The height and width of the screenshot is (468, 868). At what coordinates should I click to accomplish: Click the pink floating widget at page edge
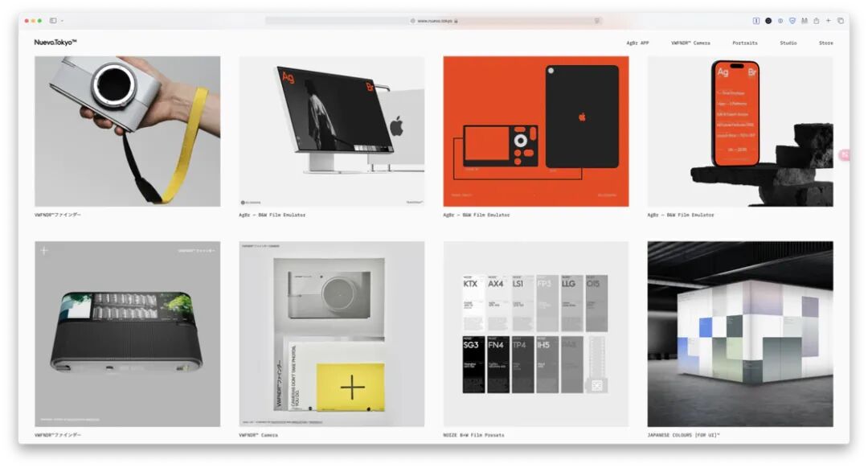click(845, 156)
